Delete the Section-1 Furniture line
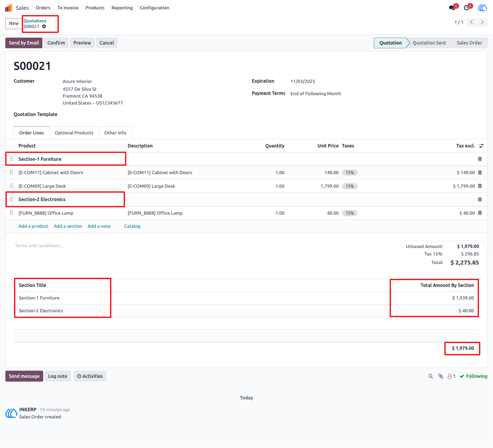493x448 pixels. coord(480,159)
